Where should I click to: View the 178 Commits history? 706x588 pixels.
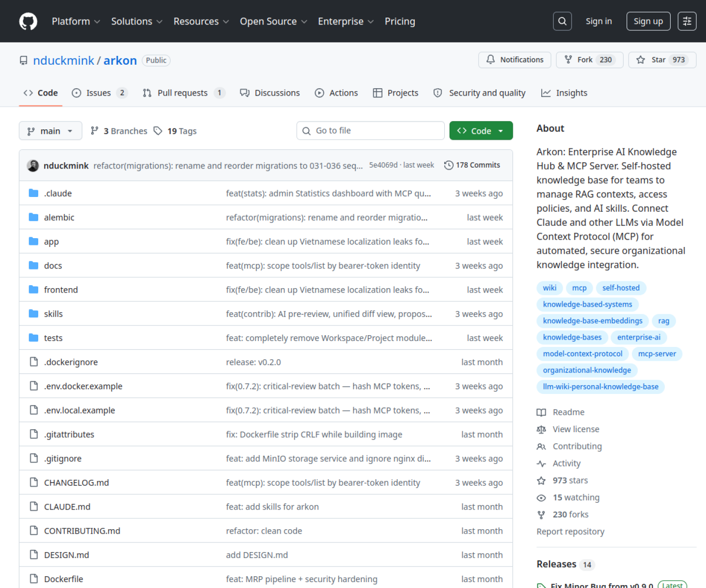coord(472,165)
